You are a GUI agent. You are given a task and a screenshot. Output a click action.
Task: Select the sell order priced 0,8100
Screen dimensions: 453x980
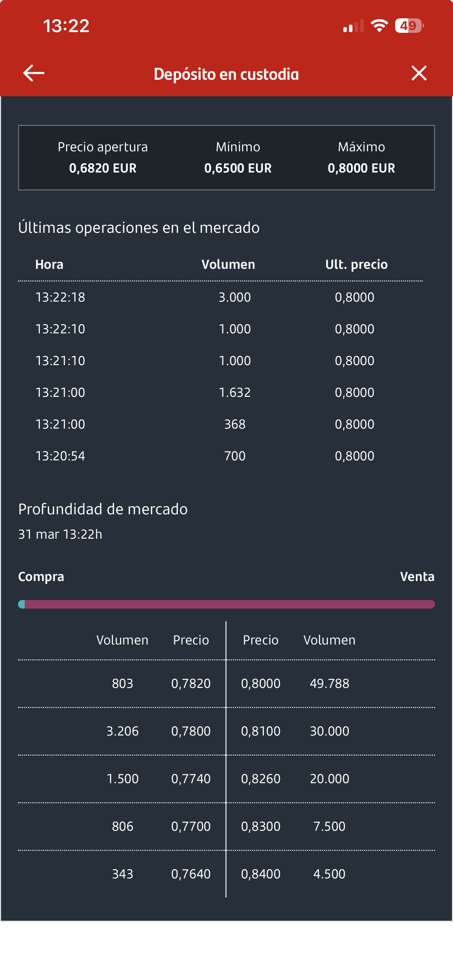point(260,731)
